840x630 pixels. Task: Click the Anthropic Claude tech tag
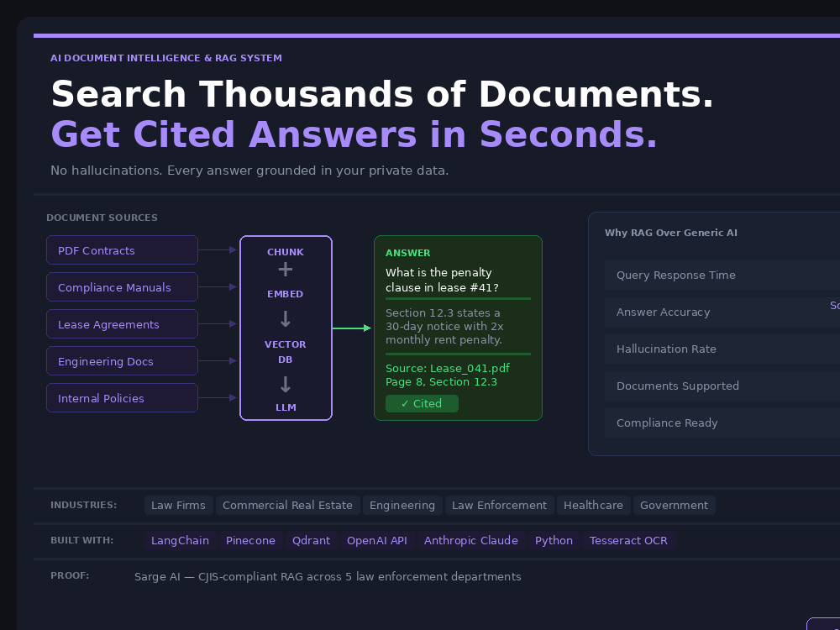coord(471,540)
